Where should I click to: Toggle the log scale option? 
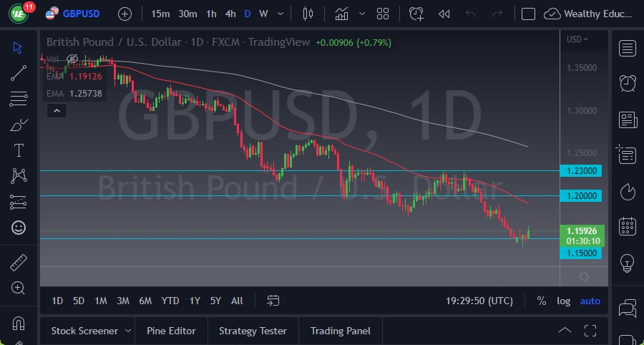tap(564, 301)
